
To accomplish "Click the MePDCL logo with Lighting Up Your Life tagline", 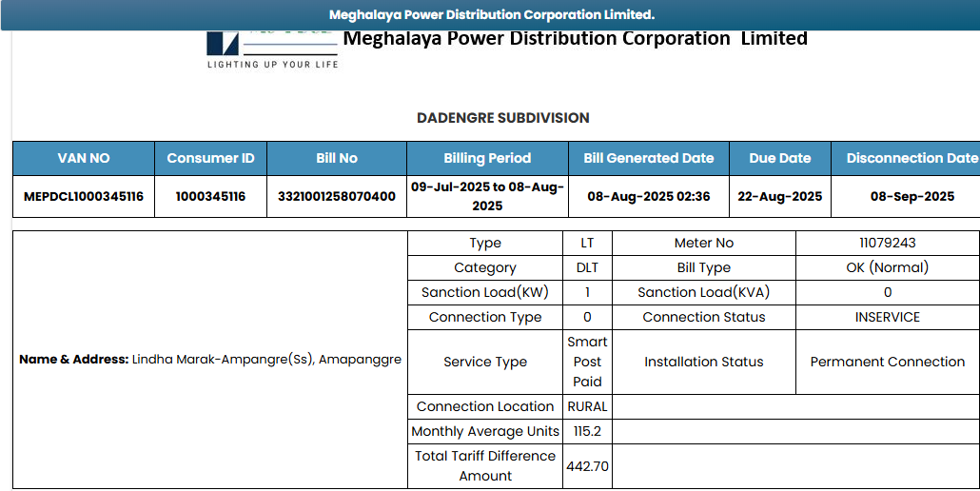I will pos(272,50).
